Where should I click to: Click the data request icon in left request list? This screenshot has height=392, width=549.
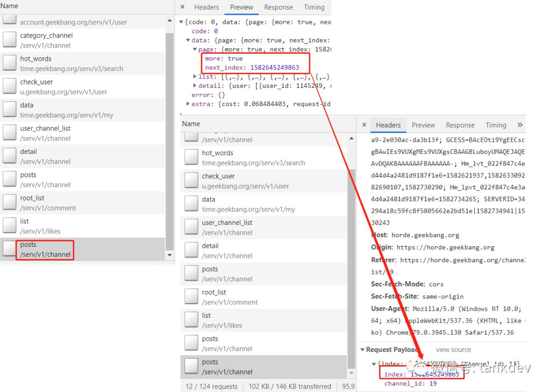coord(10,110)
